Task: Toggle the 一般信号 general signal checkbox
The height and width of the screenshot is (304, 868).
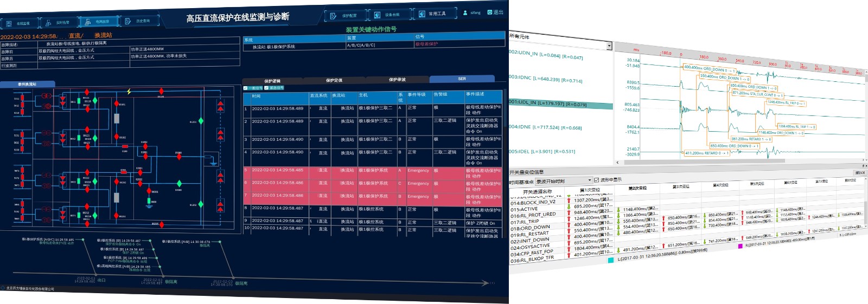Action: click(246, 88)
